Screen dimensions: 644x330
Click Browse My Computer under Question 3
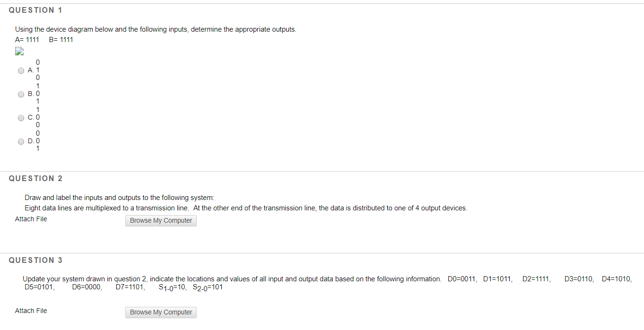pos(161,313)
